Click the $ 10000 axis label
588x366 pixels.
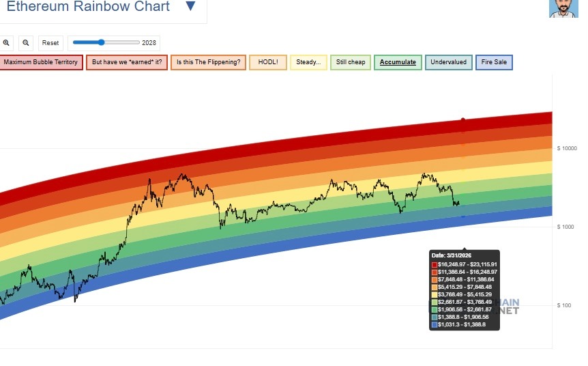tap(568, 148)
